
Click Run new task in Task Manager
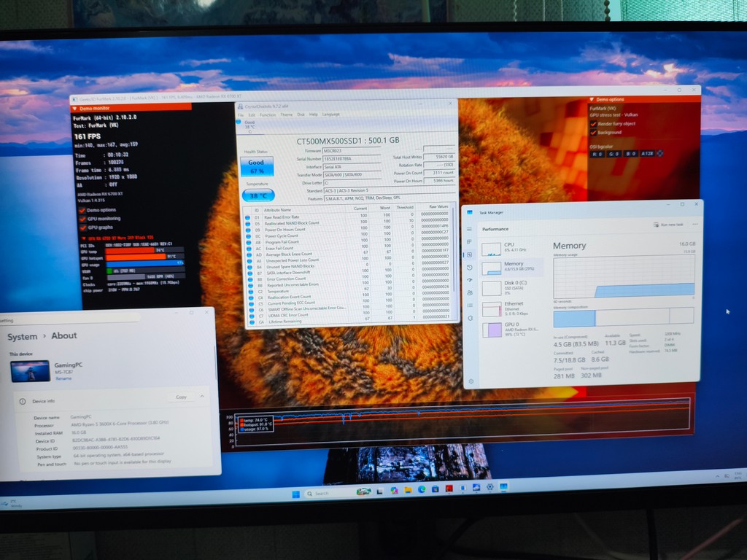pyautogui.click(x=669, y=225)
